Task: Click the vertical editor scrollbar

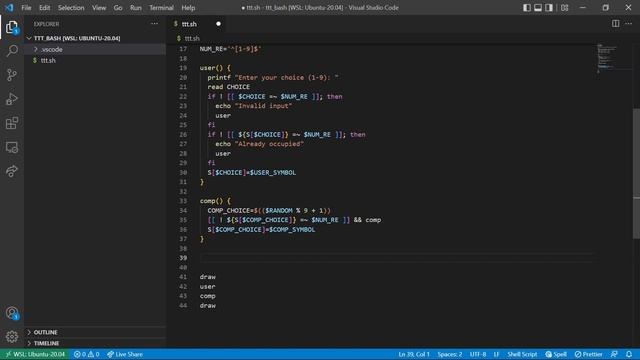Action: click(x=636, y=173)
